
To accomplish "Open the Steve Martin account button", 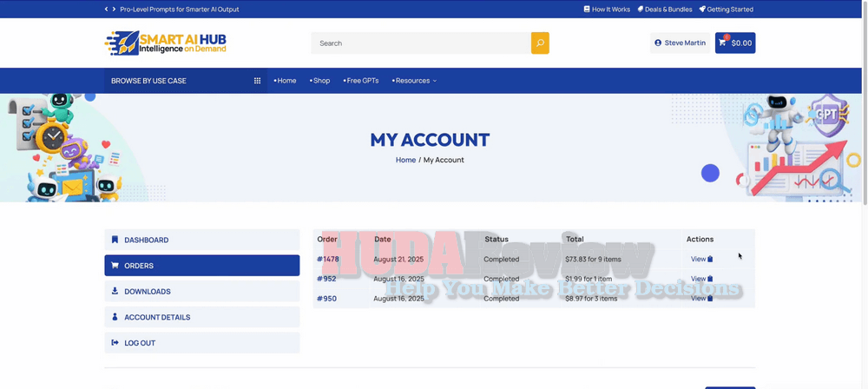I will click(x=680, y=43).
